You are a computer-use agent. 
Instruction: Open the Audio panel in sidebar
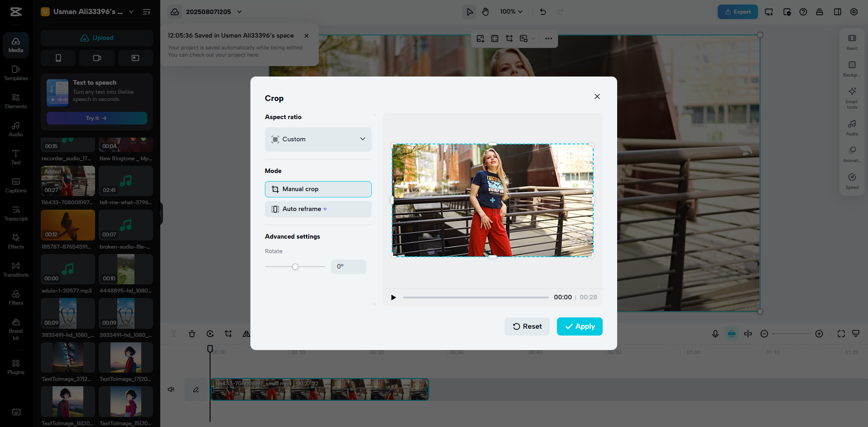16,128
